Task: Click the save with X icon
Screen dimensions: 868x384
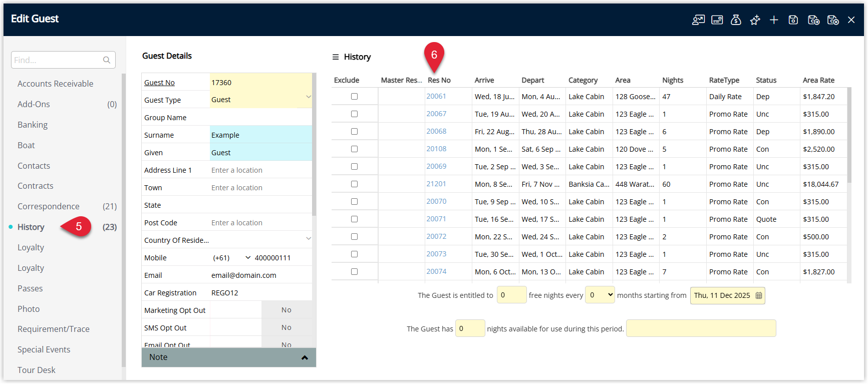Action: pyautogui.click(x=833, y=20)
